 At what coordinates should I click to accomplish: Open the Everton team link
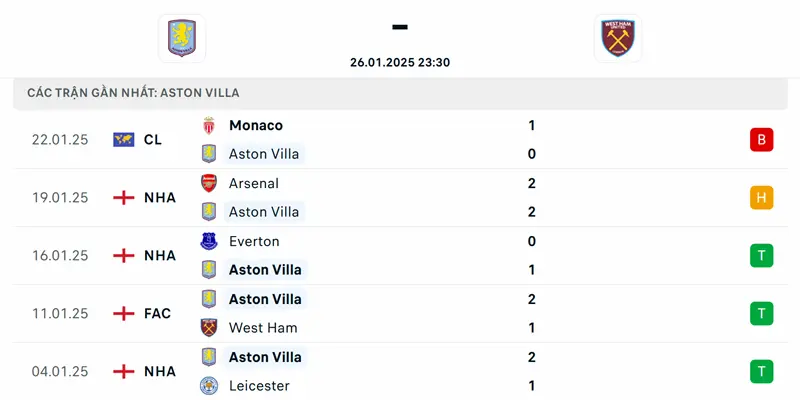coord(254,242)
